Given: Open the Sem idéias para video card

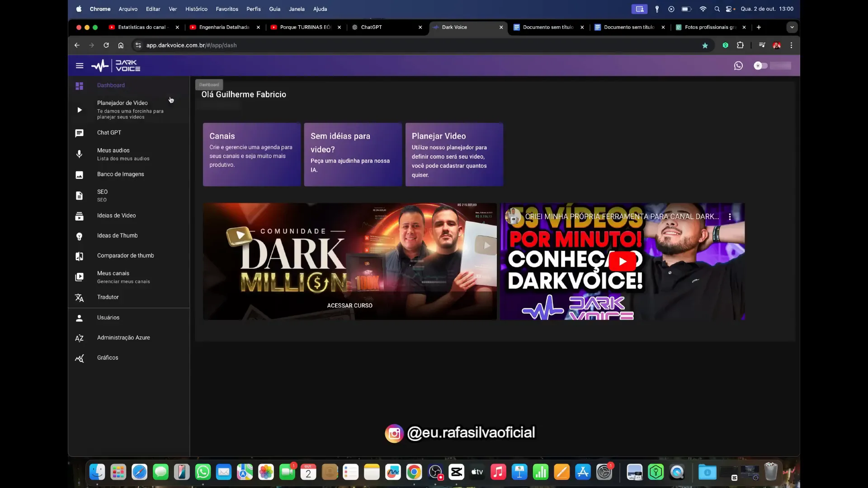Looking at the screenshot, I should [x=353, y=155].
